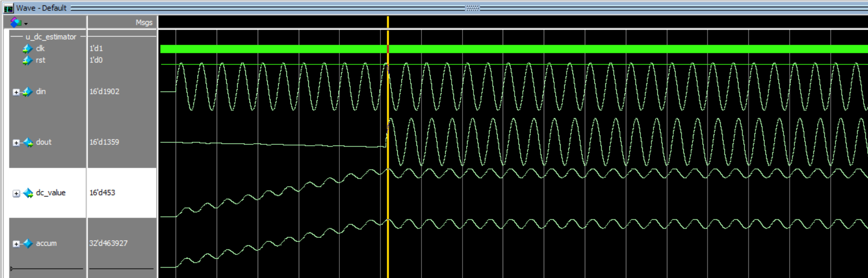This screenshot has width=868, height=278.
Task: Click the insertion pointer arrow below the signal list
Action: point(11,269)
